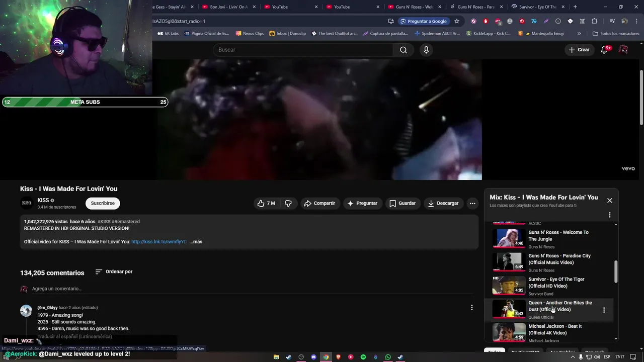Open YouTube notifications bell

pyautogui.click(x=605, y=50)
